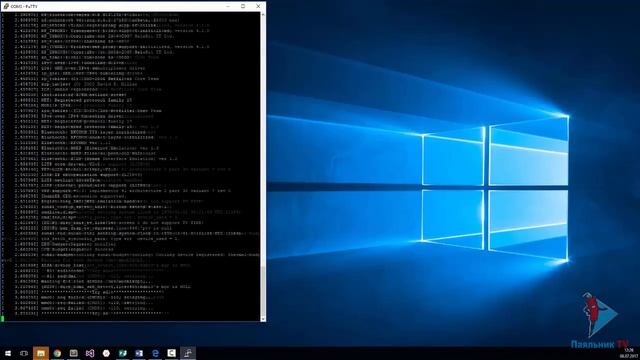The image size is (640, 360).
Task: Click the PuTTY scrollbar down arrow
Action: [x=263, y=319]
